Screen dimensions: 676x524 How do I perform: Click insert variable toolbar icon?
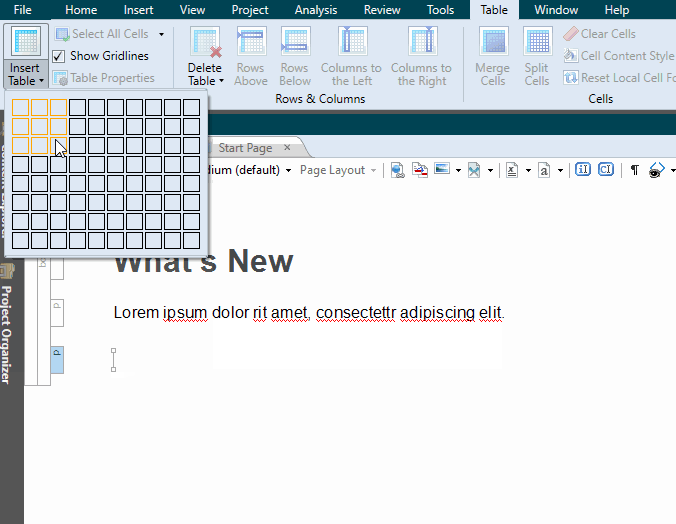(512, 170)
